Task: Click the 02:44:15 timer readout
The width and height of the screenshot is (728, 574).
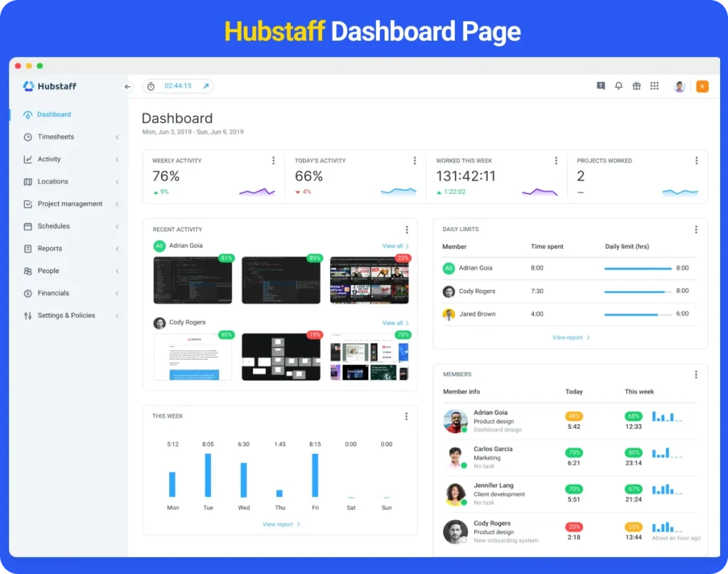Action: click(x=178, y=86)
